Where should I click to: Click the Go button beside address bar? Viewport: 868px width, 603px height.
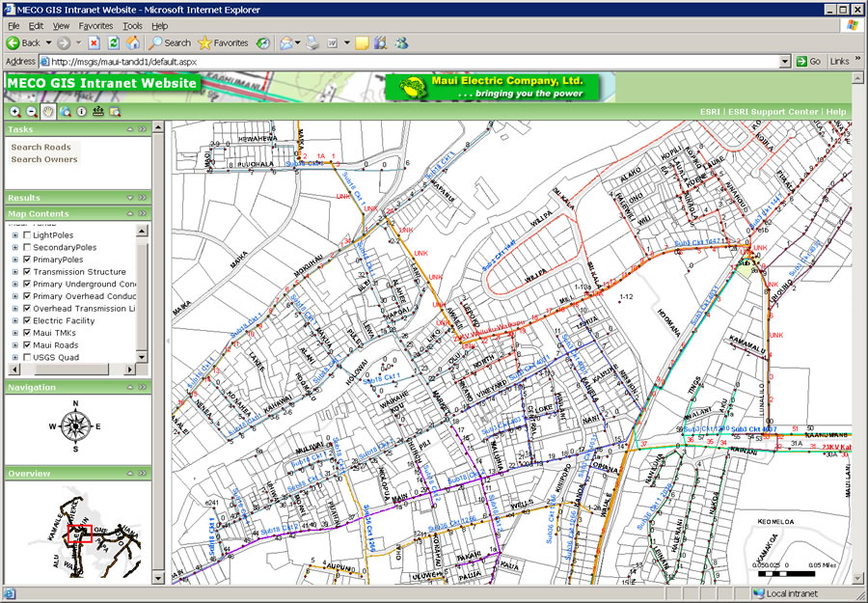809,62
